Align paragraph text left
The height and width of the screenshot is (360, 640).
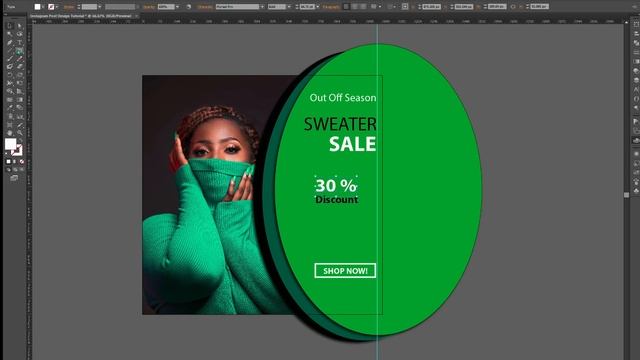346,7
